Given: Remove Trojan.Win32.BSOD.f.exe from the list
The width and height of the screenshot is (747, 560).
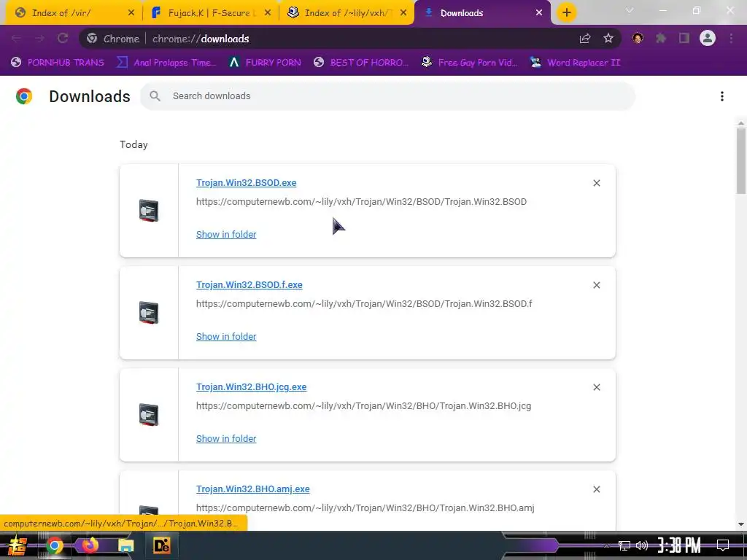Looking at the screenshot, I should [x=597, y=285].
